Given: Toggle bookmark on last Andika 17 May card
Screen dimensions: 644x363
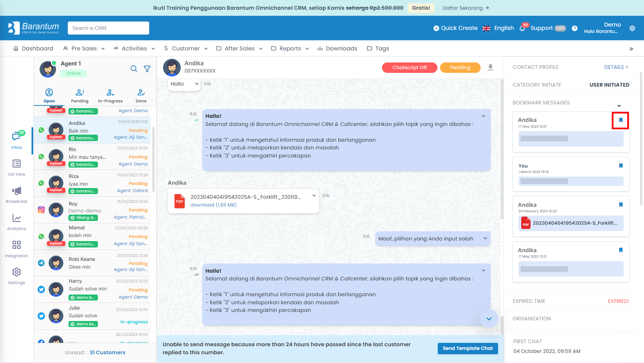Looking at the screenshot, I should click(x=621, y=250).
